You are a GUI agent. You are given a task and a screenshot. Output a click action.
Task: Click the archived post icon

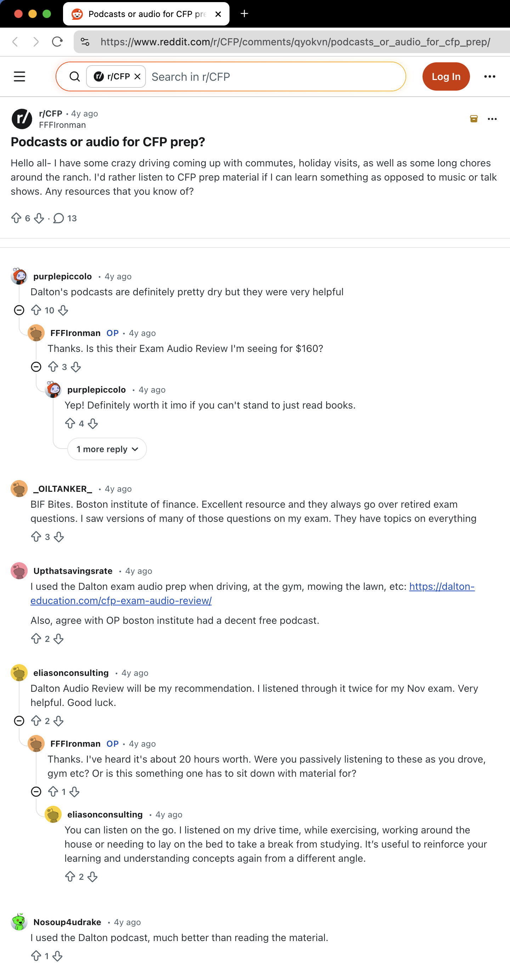474,119
